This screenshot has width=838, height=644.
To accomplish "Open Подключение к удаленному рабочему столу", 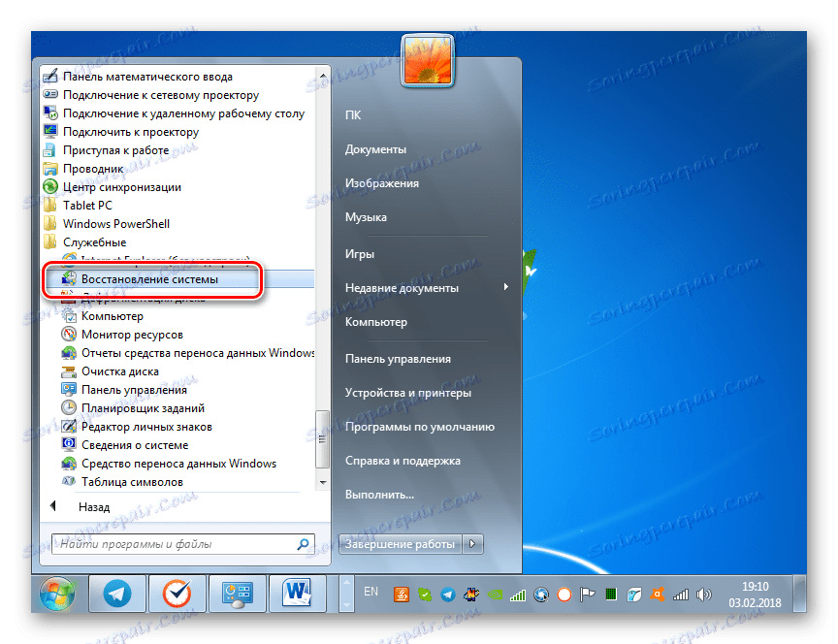I will 183,113.
